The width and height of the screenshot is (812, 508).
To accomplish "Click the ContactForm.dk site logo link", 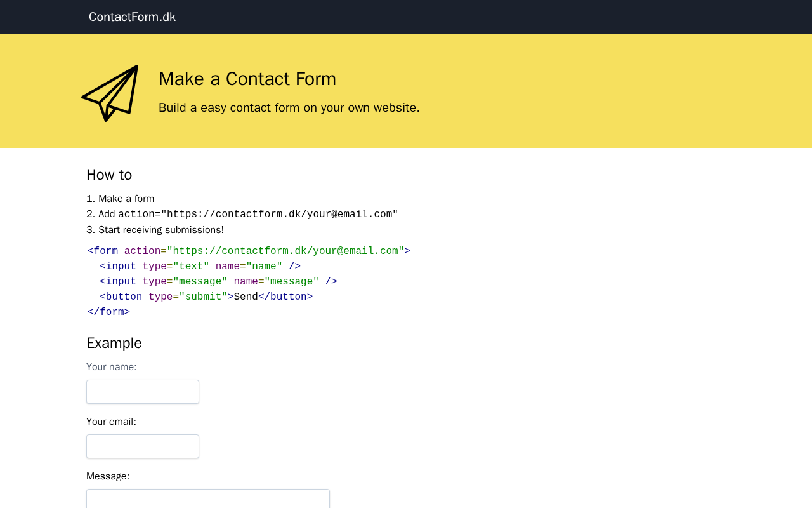I will tap(132, 17).
